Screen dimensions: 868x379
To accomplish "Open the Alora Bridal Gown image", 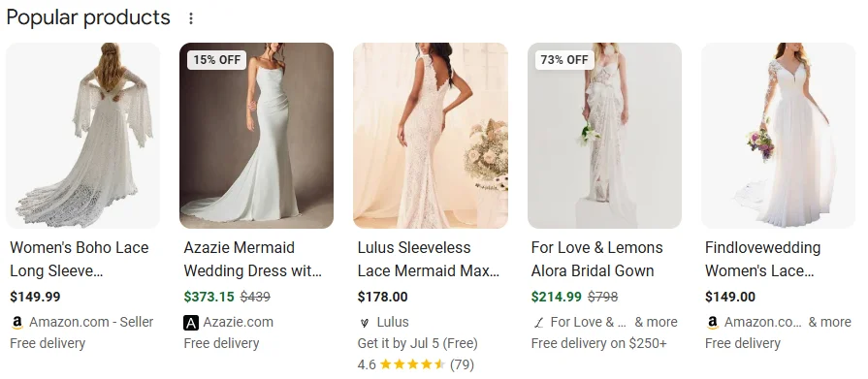I will point(604,136).
